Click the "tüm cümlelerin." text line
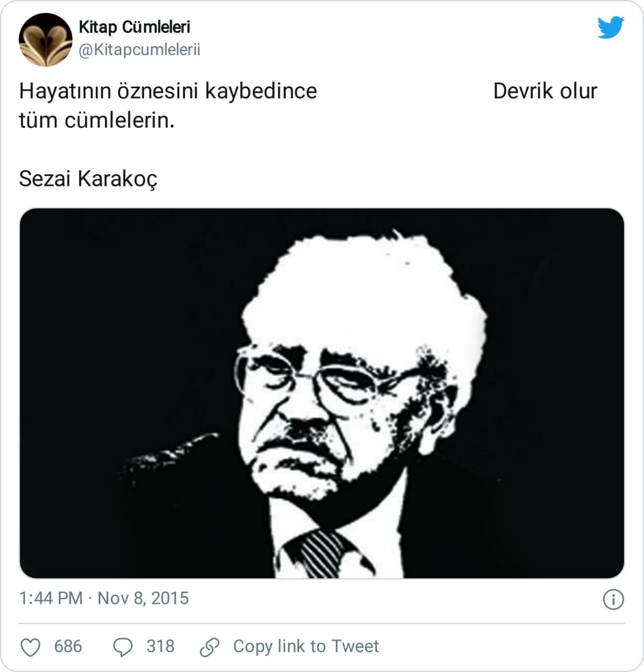 pos(97,121)
